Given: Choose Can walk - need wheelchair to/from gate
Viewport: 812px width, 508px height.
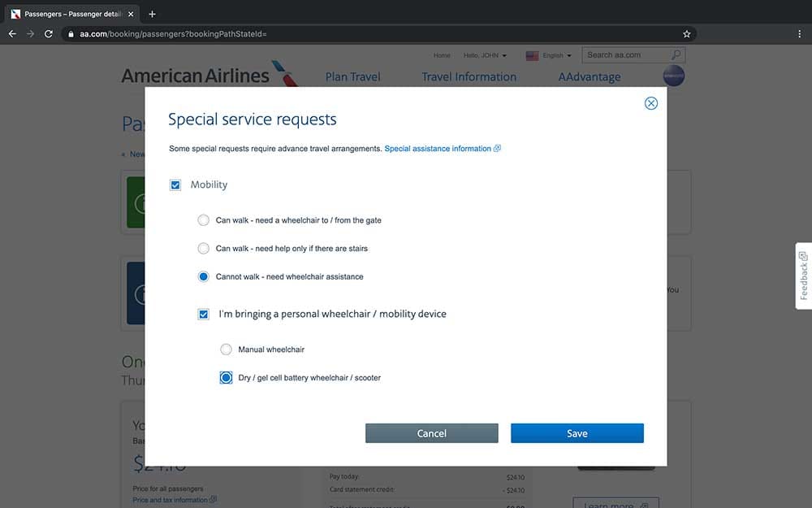Looking at the screenshot, I should 203,219.
